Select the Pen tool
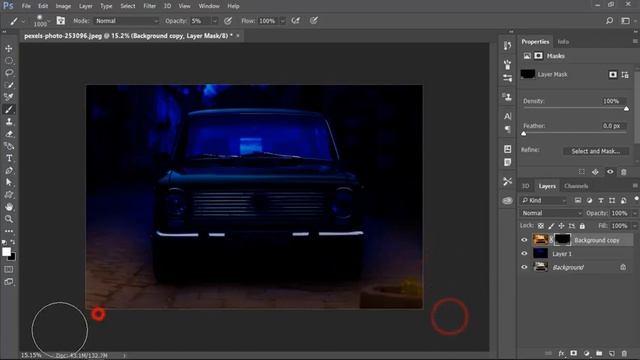The width and height of the screenshot is (640, 360). (9, 171)
